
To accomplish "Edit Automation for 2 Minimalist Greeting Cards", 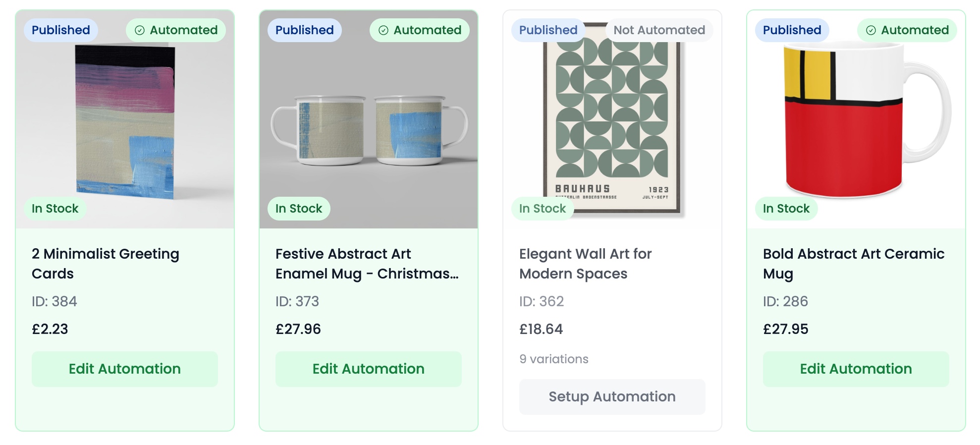I will click(x=125, y=369).
